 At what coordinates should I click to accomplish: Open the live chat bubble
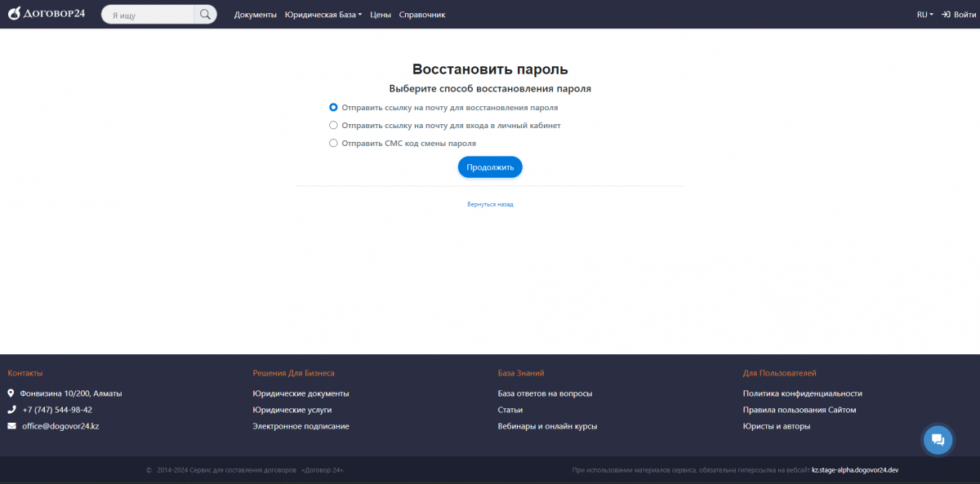tap(938, 440)
